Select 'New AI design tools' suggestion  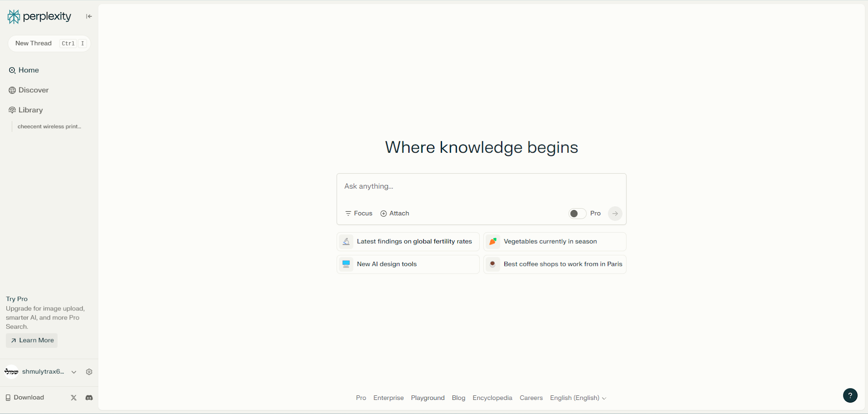pyautogui.click(x=408, y=264)
